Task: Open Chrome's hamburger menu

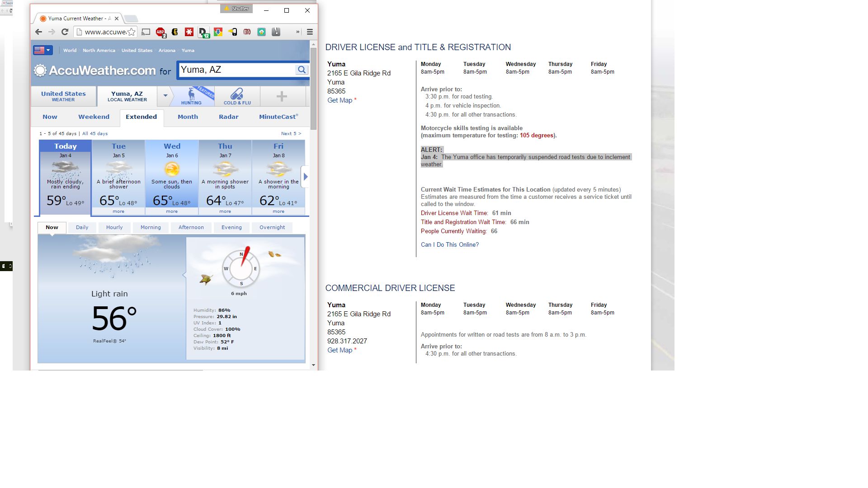Action: coord(310,32)
